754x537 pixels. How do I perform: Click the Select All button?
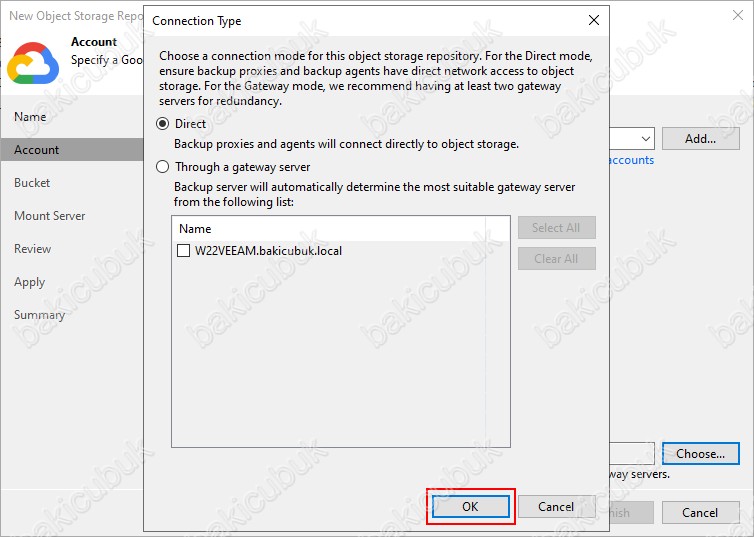556,227
